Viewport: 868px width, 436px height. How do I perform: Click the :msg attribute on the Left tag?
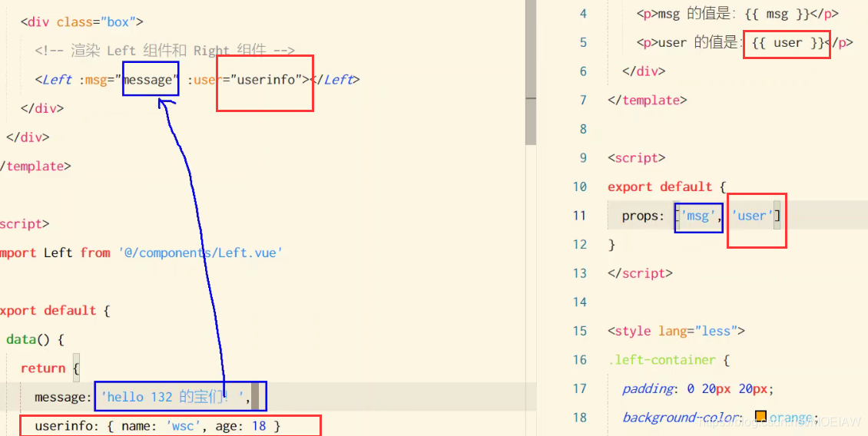[93, 80]
